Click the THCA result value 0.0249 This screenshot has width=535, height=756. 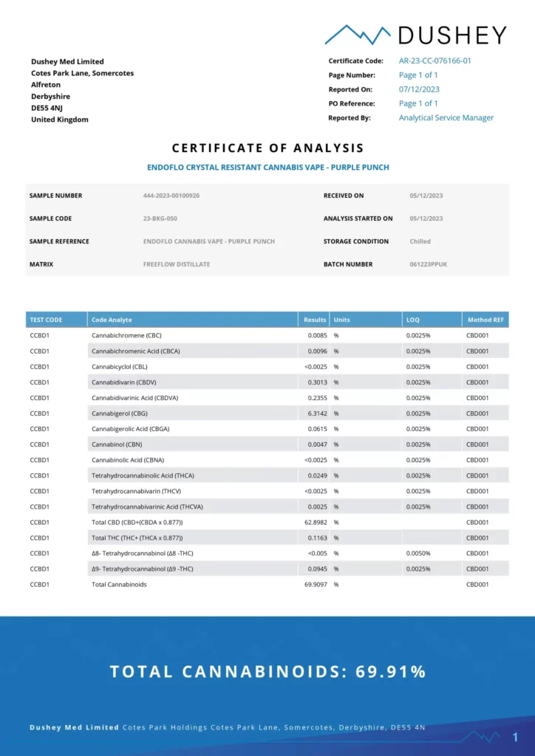(x=318, y=475)
